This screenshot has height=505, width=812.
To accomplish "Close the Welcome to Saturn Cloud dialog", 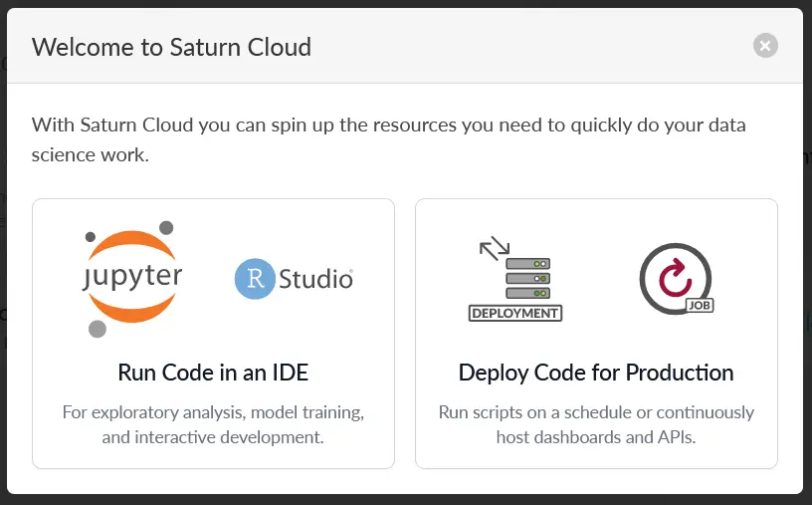I will pos(764,46).
